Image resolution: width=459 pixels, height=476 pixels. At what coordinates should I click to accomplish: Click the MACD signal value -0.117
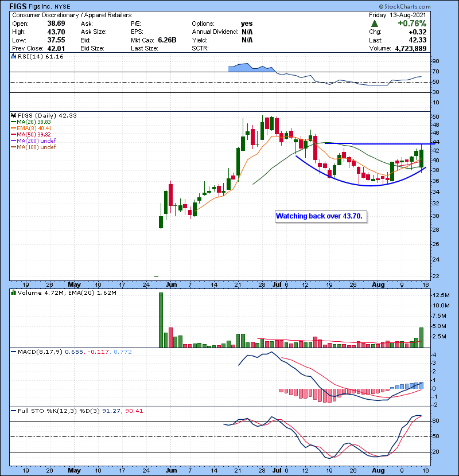(98, 352)
